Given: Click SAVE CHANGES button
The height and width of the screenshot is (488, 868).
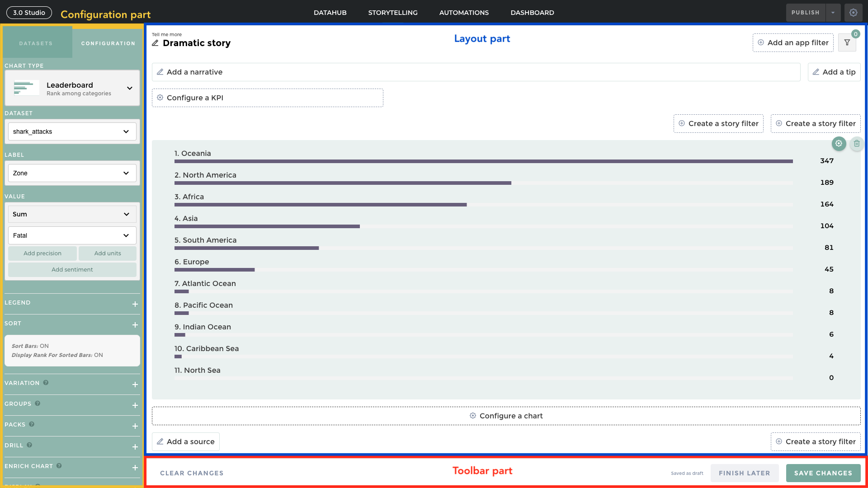Looking at the screenshot, I should point(823,473).
